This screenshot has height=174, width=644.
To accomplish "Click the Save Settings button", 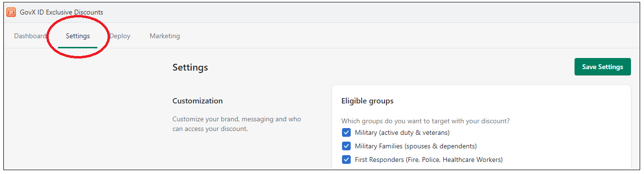I will tap(603, 67).
